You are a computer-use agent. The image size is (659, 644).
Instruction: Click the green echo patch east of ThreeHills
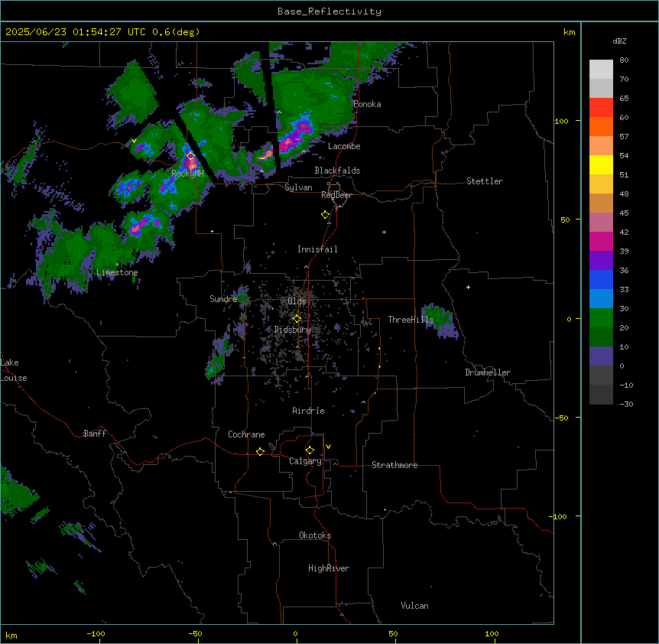[439, 320]
